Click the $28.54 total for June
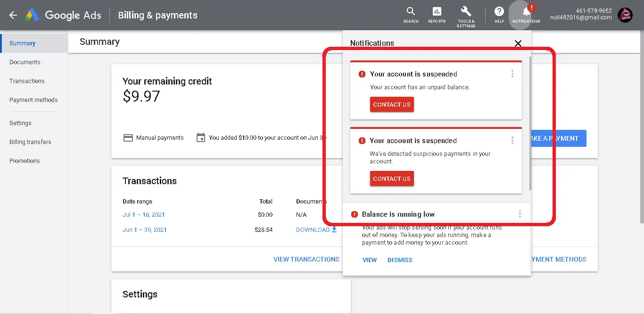 coord(264,230)
